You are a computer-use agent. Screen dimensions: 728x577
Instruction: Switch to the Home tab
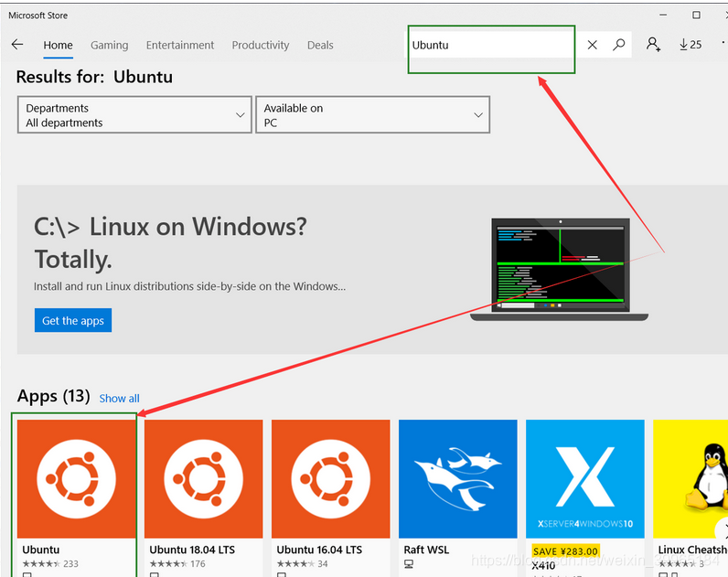(x=58, y=45)
